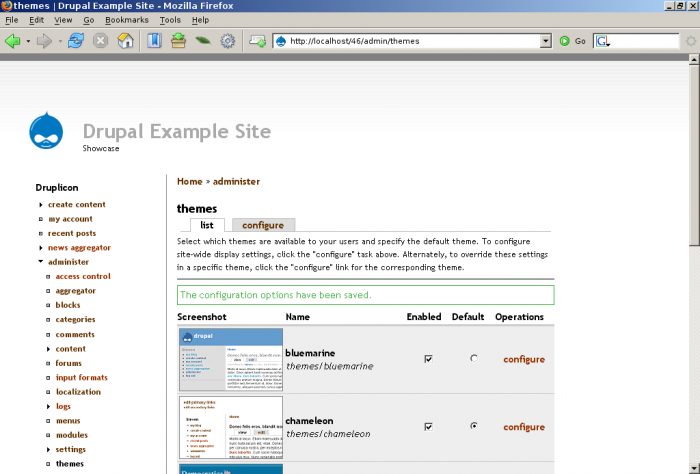Click the Home icon in toolbar

coord(125,41)
